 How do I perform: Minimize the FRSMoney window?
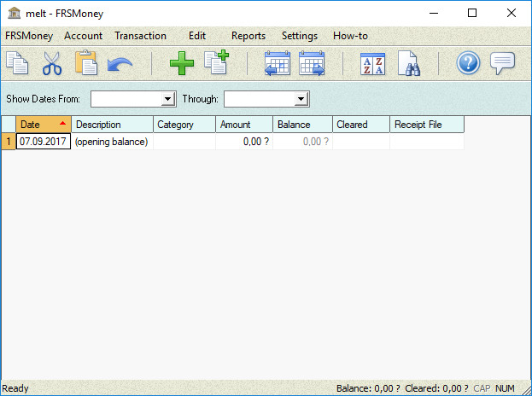tap(434, 13)
